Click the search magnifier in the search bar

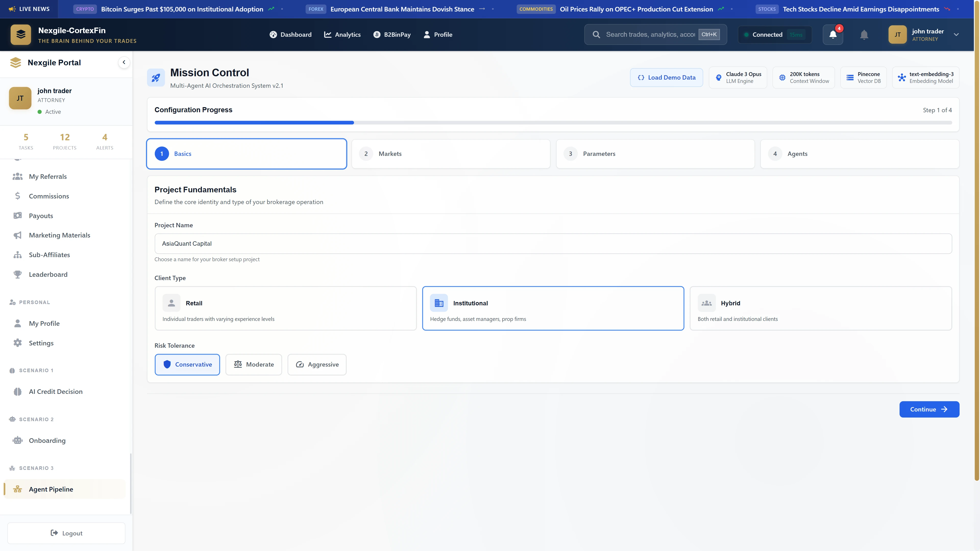[596, 34]
